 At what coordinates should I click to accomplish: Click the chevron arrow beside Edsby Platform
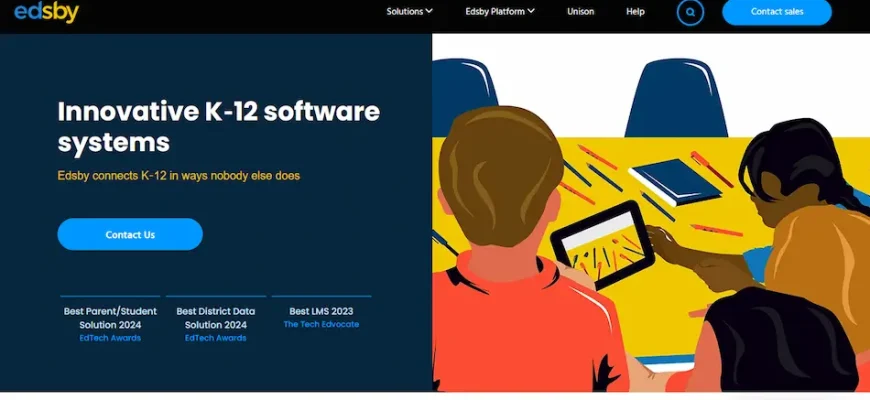click(x=531, y=11)
